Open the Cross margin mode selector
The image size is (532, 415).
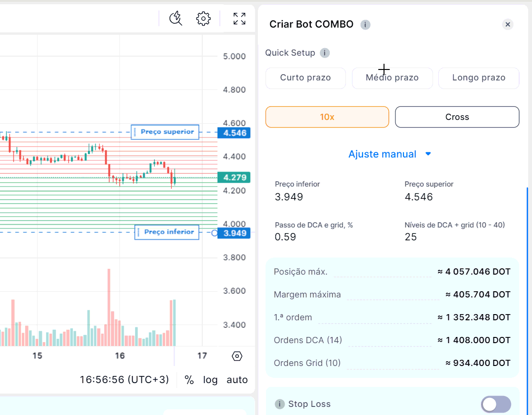click(457, 117)
